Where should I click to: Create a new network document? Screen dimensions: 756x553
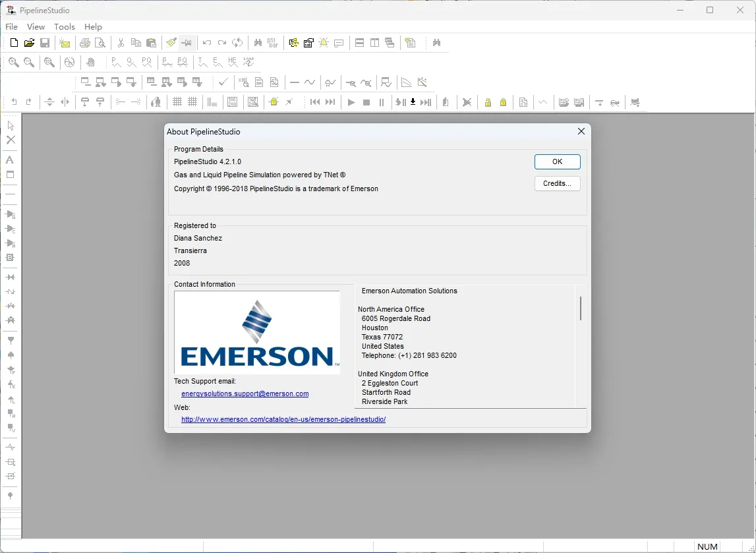13,42
